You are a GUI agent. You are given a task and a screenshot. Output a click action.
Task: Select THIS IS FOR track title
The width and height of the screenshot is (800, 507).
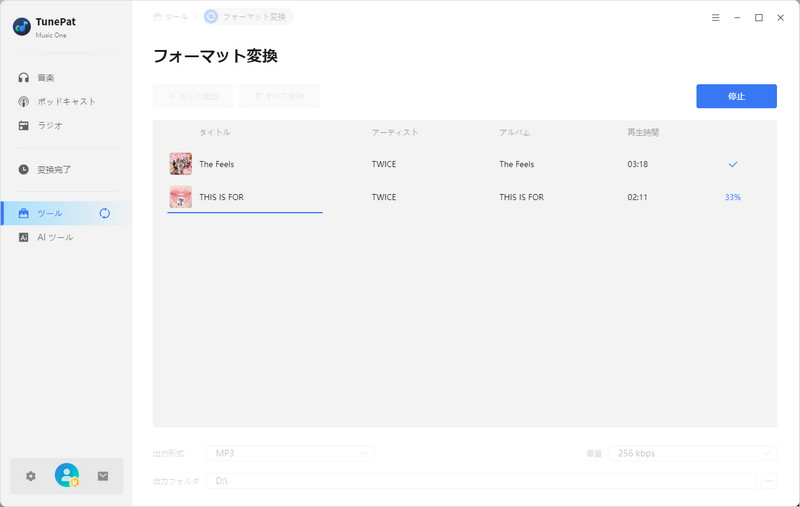(x=221, y=197)
